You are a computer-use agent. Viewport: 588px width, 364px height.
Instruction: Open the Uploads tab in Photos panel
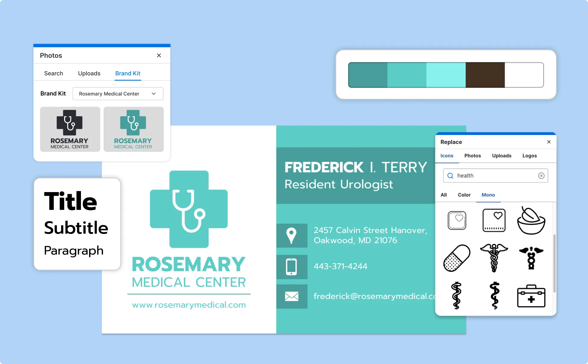[89, 73]
